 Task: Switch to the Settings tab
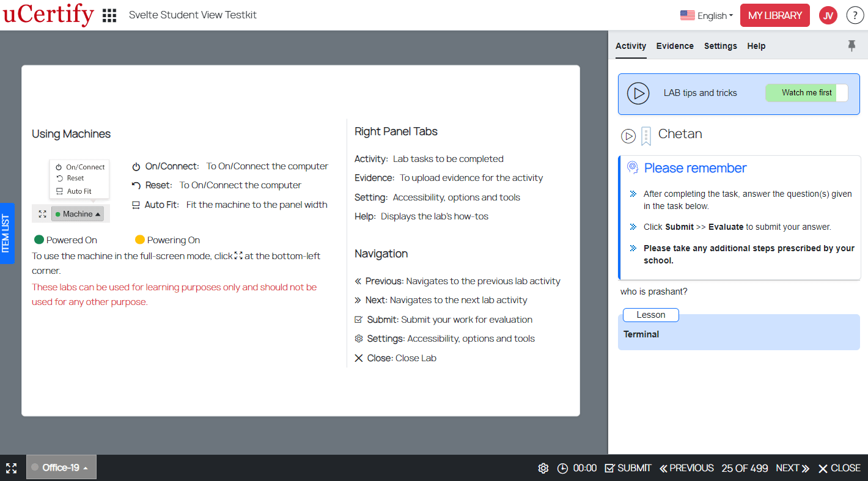pos(720,46)
